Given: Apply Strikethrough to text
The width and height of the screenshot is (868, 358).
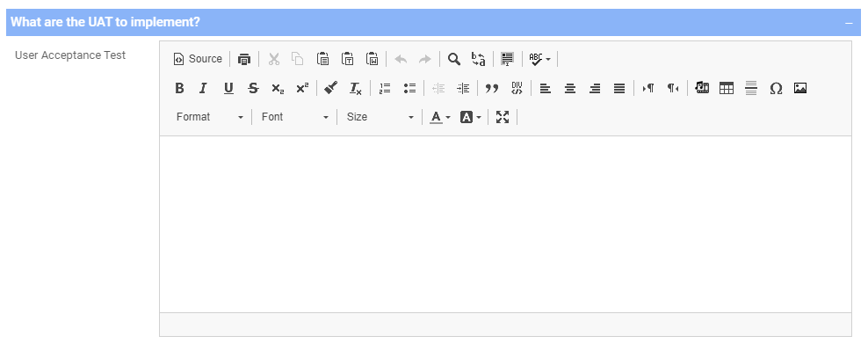Looking at the screenshot, I should coord(253,88).
